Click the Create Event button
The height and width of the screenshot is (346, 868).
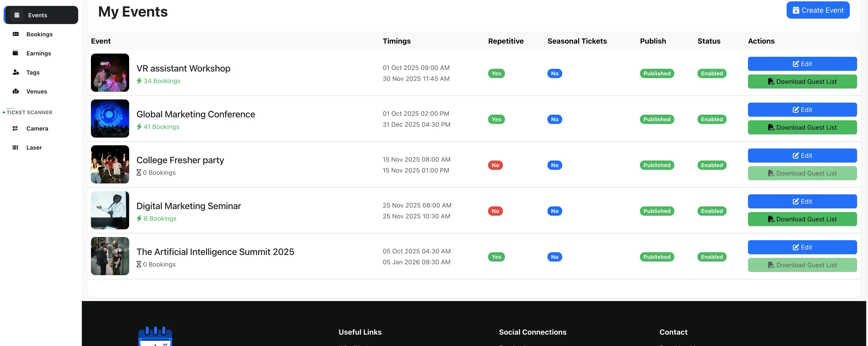click(818, 10)
